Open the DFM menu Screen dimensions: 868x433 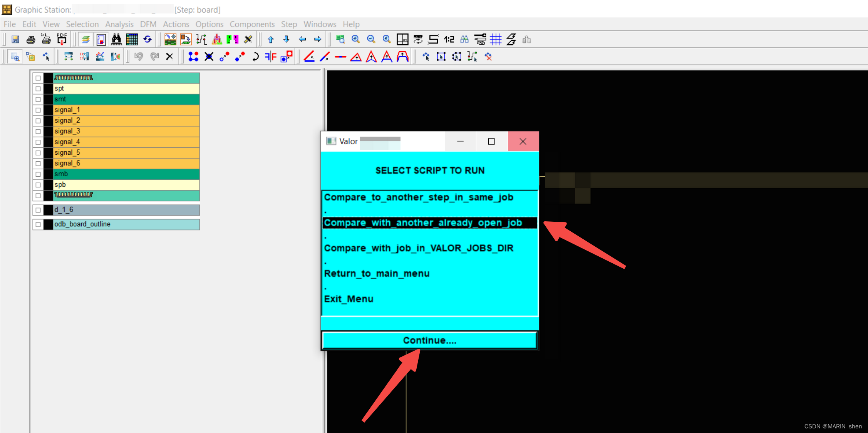click(148, 24)
